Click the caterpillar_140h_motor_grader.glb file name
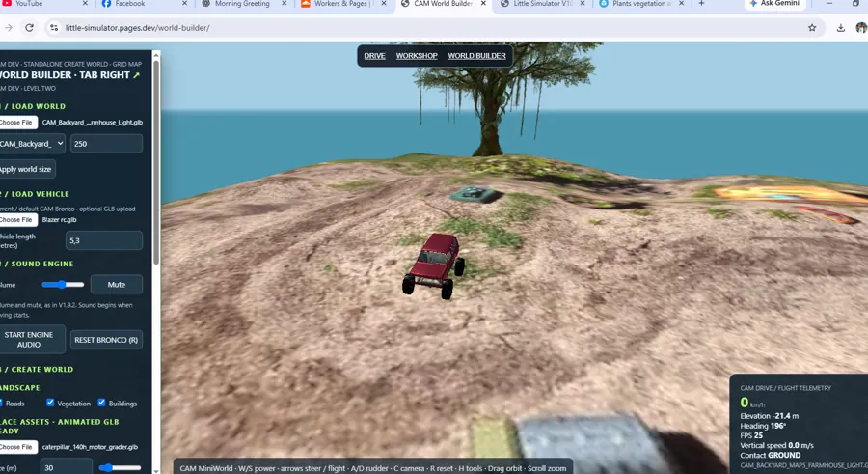868x474 pixels. pos(90,447)
